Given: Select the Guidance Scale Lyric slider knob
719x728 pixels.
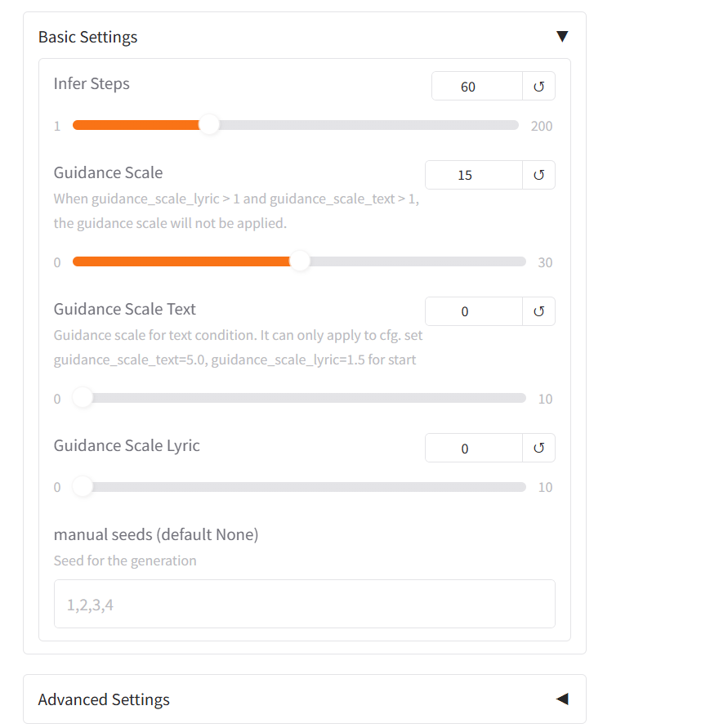Looking at the screenshot, I should click(x=83, y=487).
